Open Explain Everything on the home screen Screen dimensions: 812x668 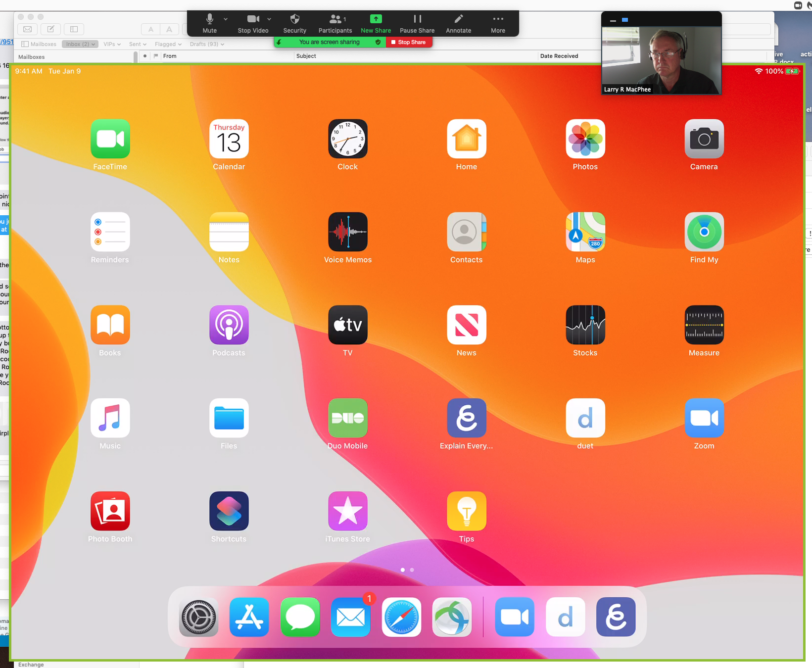[467, 418]
